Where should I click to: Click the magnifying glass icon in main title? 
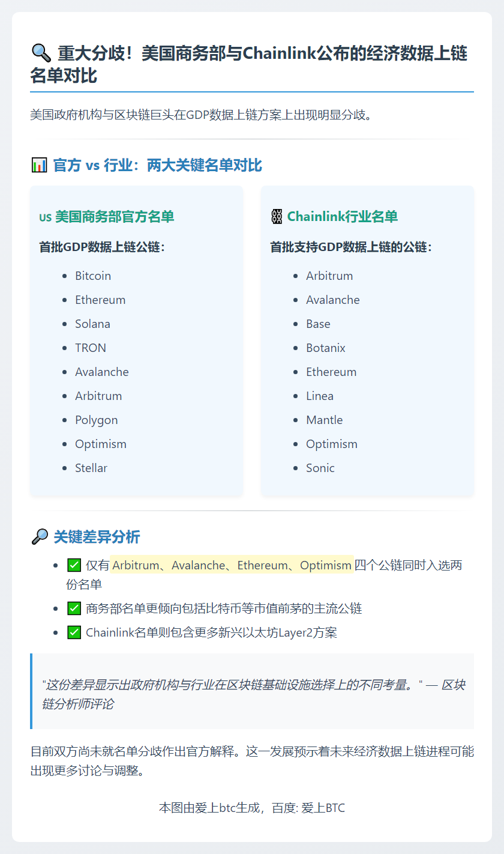point(41,54)
